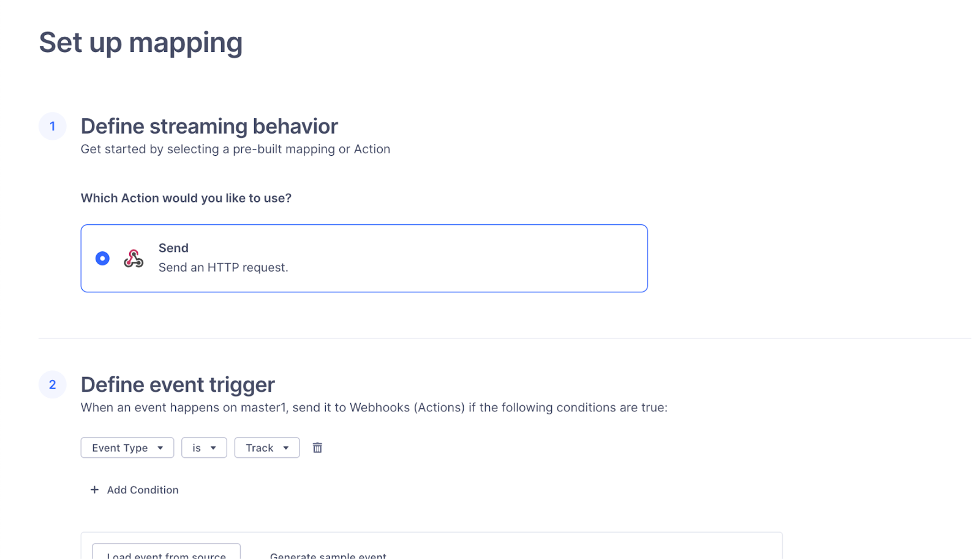Click the step 1 number badge
This screenshot has width=980, height=559.
(53, 126)
